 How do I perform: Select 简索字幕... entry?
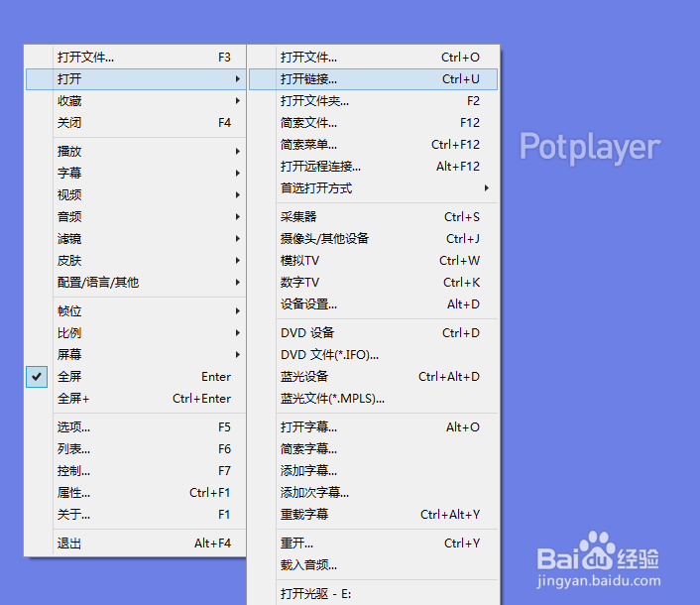point(373,449)
